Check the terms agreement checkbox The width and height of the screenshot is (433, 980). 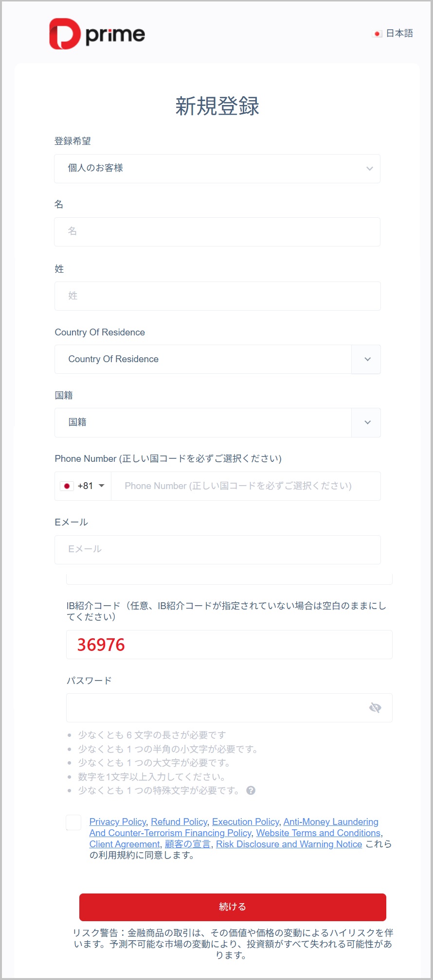tap(73, 822)
